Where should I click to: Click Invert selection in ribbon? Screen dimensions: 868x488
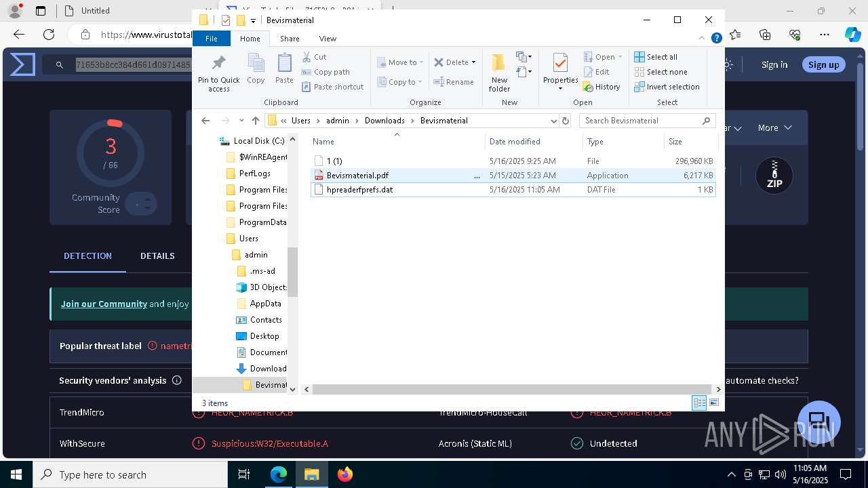click(667, 87)
